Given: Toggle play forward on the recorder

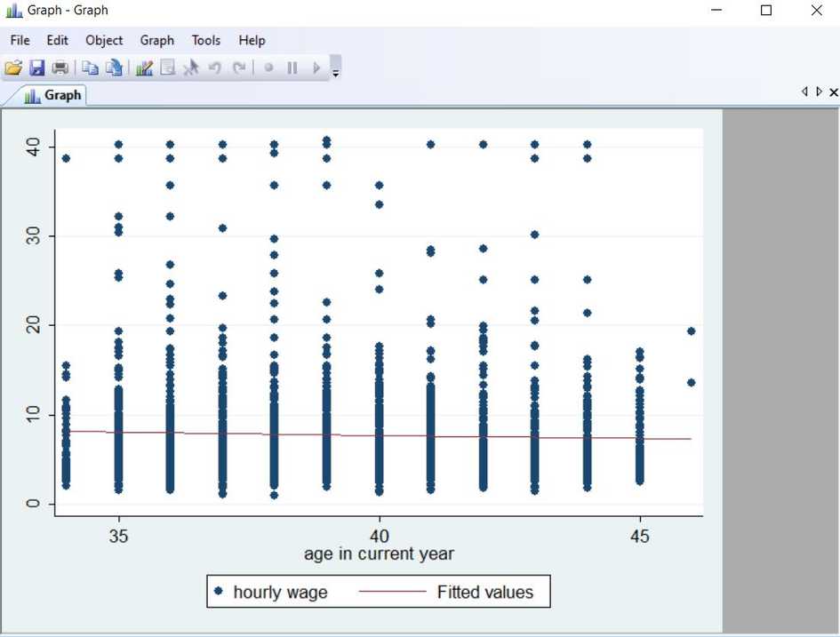Looking at the screenshot, I should (x=316, y=68).
